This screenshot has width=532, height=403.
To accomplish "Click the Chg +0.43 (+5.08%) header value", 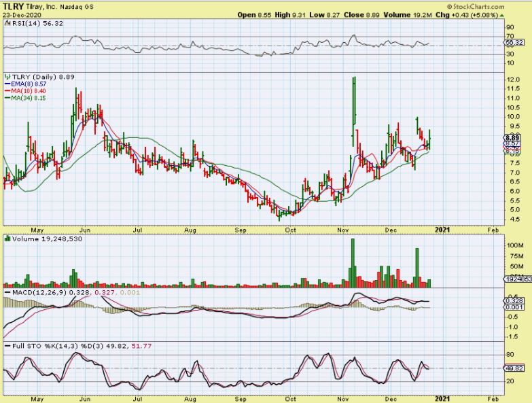I will pos(479,14).
